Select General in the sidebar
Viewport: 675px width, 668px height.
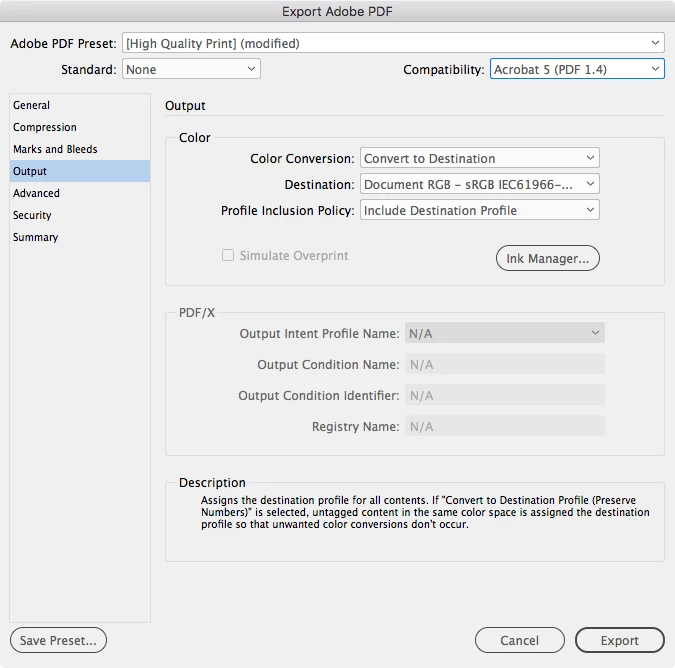[80, 105]
